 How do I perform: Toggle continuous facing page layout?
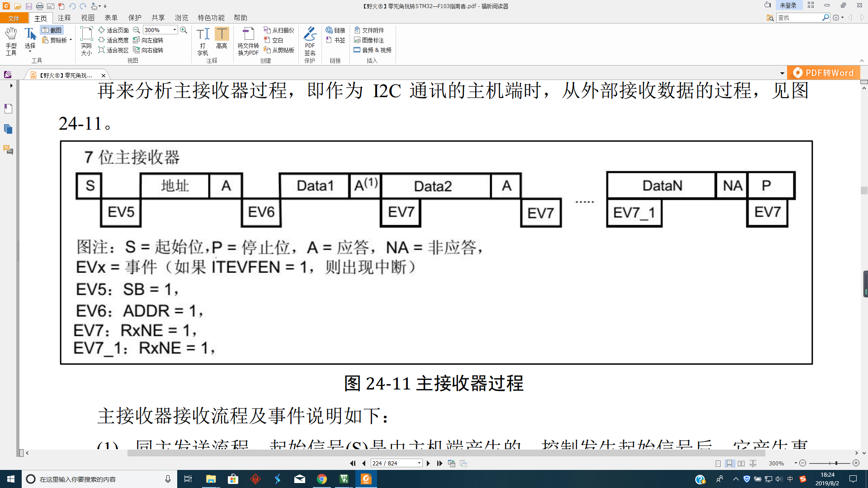tap(753, 463)
